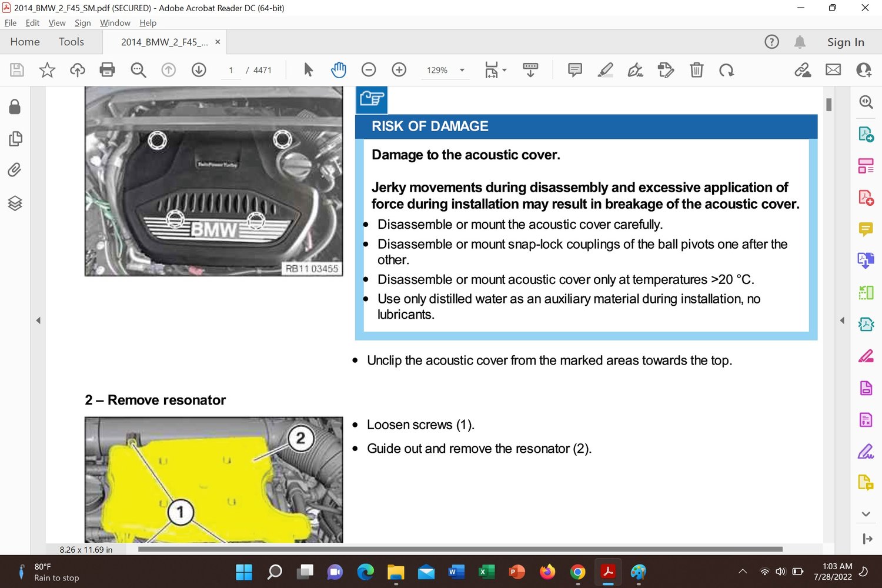The height and width of the screenshot is (588, 882).
Task: Click the scrolling mode toolbar icon
Action: point(530,70)
